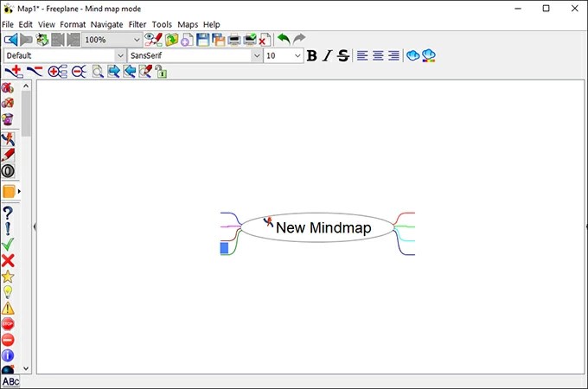The height and width of the screenshot is (389, 588).
Task: Add the blue exclamation mark icon
Action: click(x=8, y=229)
